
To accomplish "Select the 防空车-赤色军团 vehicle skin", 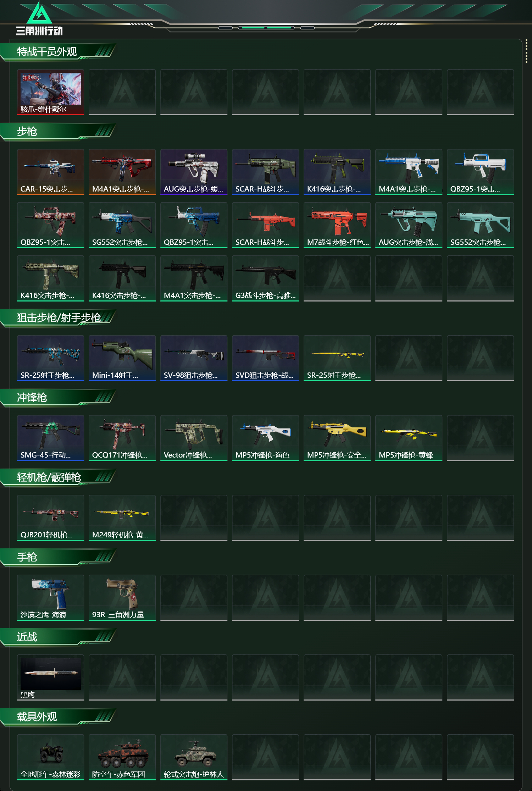I will [x=122, y=757].
